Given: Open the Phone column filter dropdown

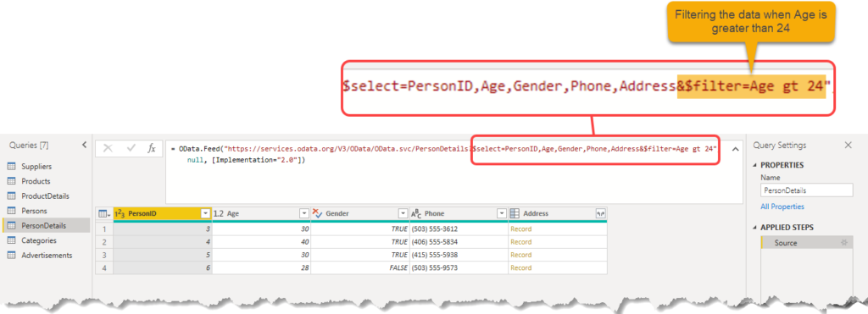Looking at the screenshot, I should coord(502,213).
